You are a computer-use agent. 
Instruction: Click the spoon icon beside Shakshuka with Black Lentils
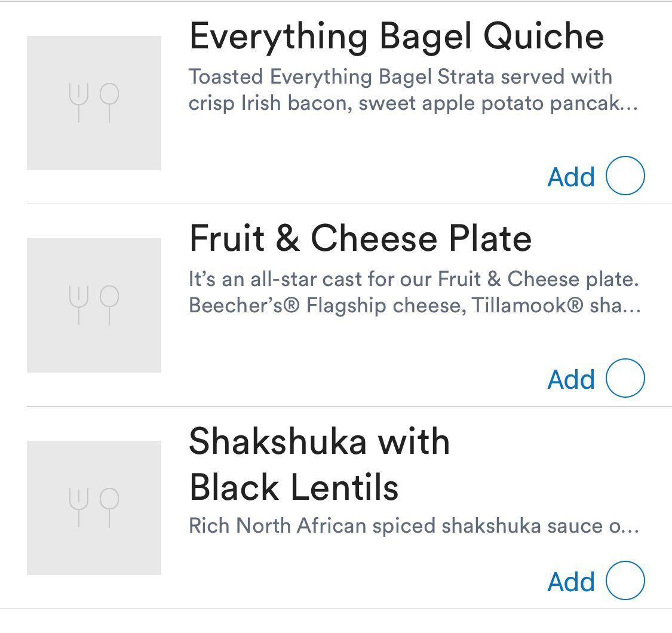point(109,507)
